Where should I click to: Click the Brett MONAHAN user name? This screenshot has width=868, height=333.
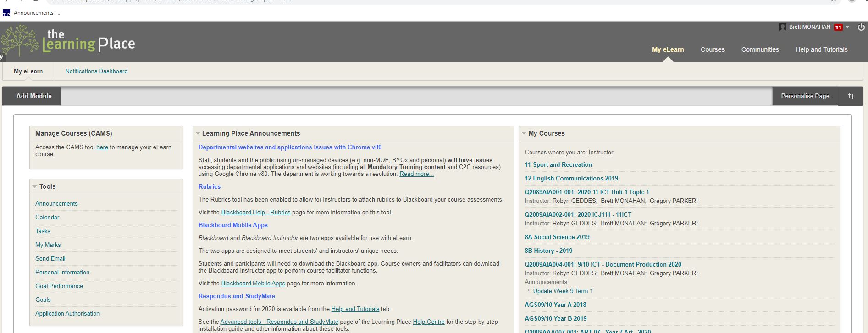coord(809,27)
